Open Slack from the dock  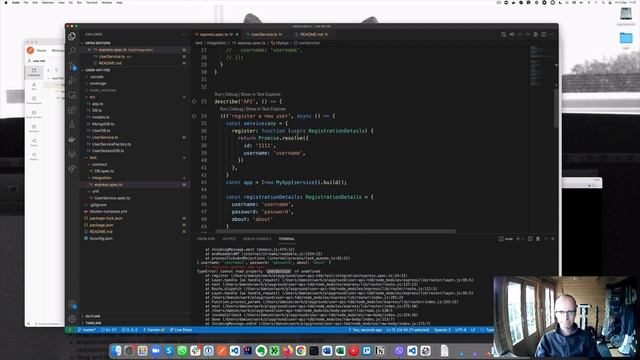click(x=195, y=351)
